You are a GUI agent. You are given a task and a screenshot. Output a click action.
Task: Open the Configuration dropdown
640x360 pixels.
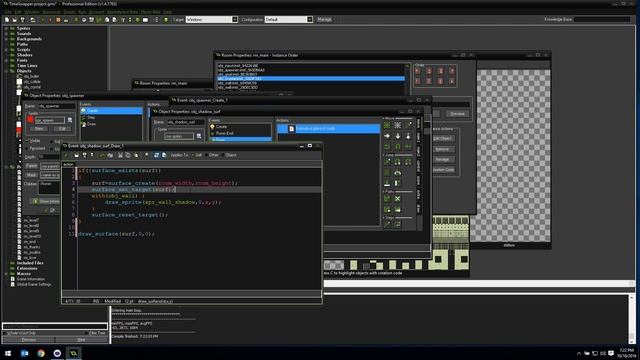point(309,20)
